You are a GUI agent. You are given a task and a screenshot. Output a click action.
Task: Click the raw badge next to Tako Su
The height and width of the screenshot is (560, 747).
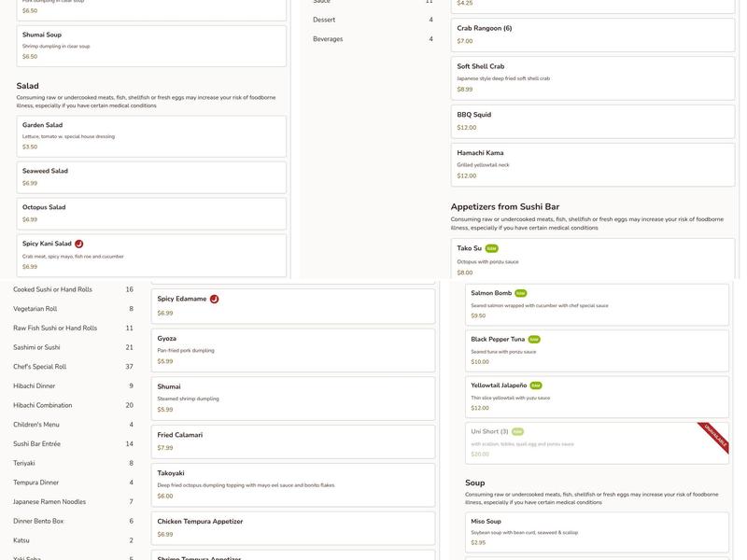[x=492, y=248]
